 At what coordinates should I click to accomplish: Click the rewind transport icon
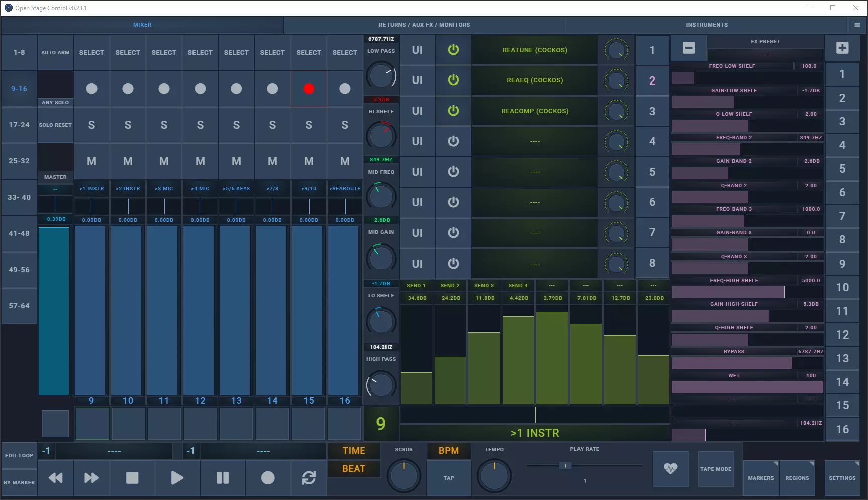[x=55, y=478]
